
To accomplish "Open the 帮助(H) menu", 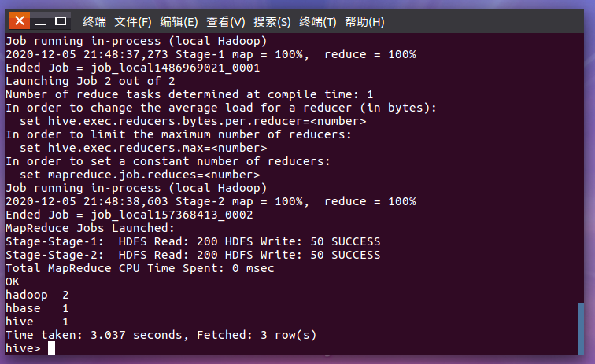I will click(x=365, y=21).
